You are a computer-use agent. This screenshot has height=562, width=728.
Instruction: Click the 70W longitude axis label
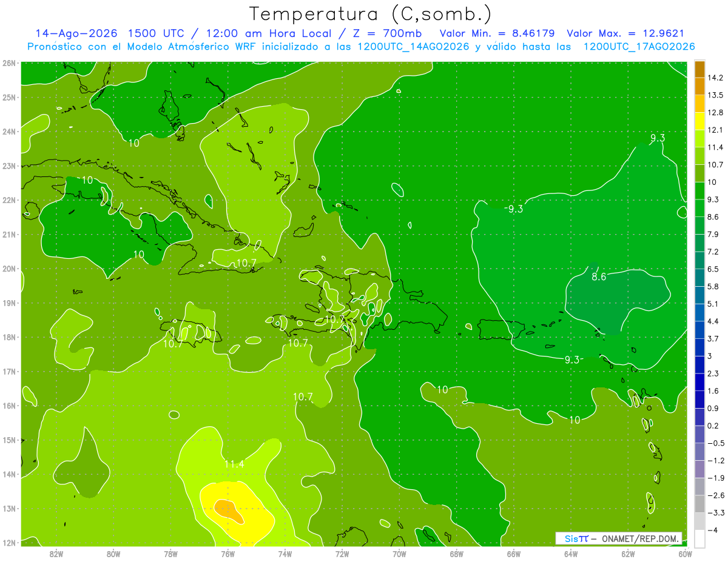coord(399,554)
